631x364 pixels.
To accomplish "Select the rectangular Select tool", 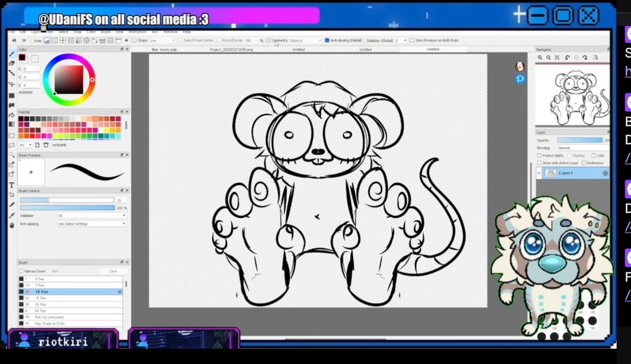I will [11, 135].
